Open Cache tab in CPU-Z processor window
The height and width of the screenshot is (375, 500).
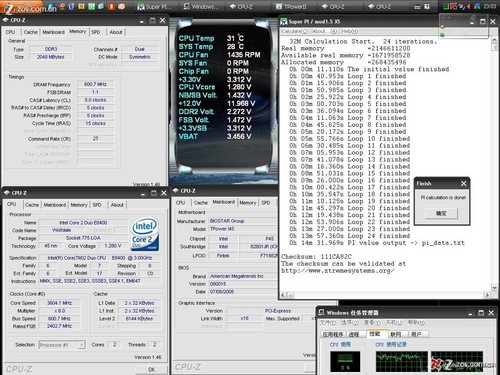pyautogui.click(x=32, y=205)
